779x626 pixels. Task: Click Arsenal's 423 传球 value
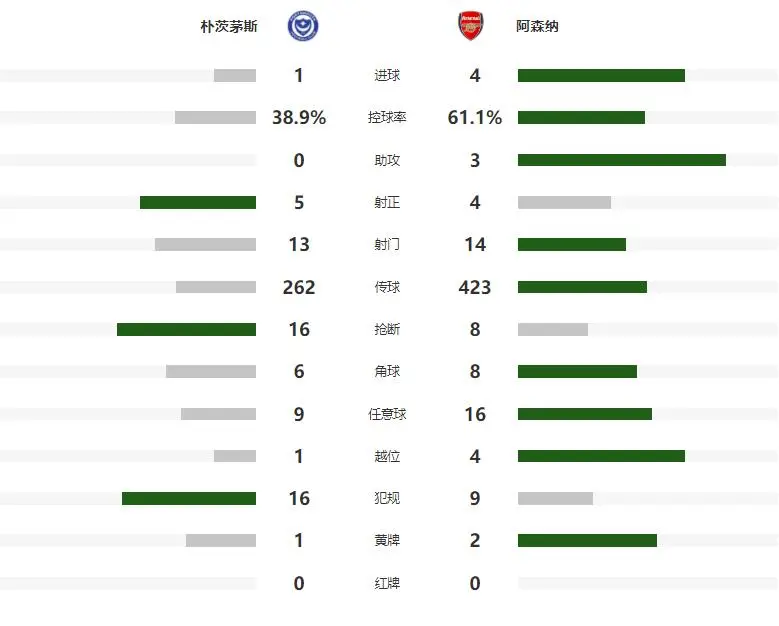[475, 288]
